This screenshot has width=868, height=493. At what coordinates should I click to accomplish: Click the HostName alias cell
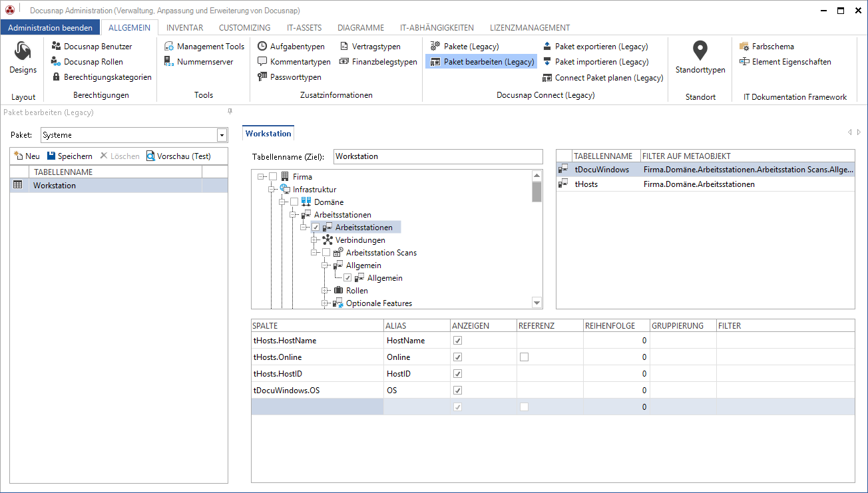tap(417, 341)
